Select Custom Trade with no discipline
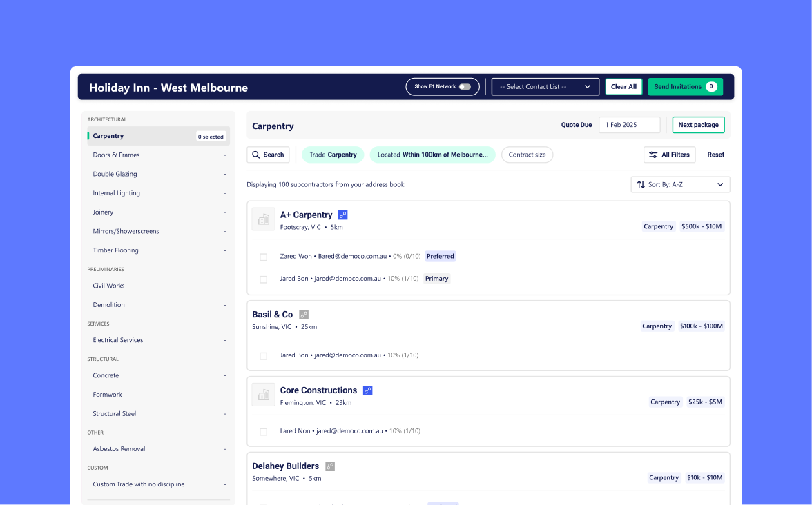This screenshot has height=505, width=812. point(159,484)
